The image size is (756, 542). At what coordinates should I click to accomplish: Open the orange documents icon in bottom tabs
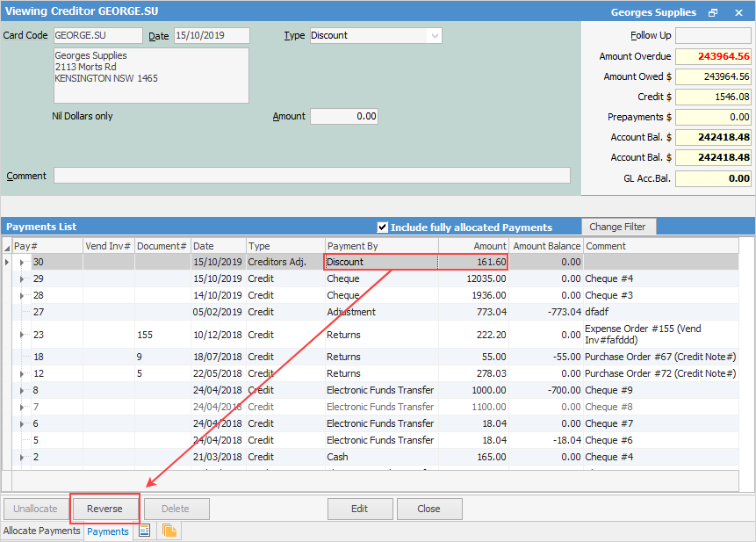(x=169, y=531)
